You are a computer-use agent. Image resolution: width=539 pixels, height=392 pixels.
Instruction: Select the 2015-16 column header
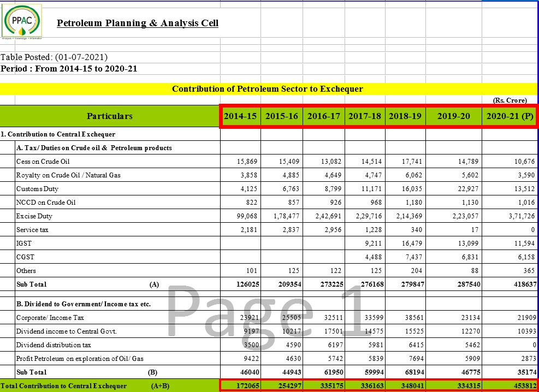coord(282,116)
